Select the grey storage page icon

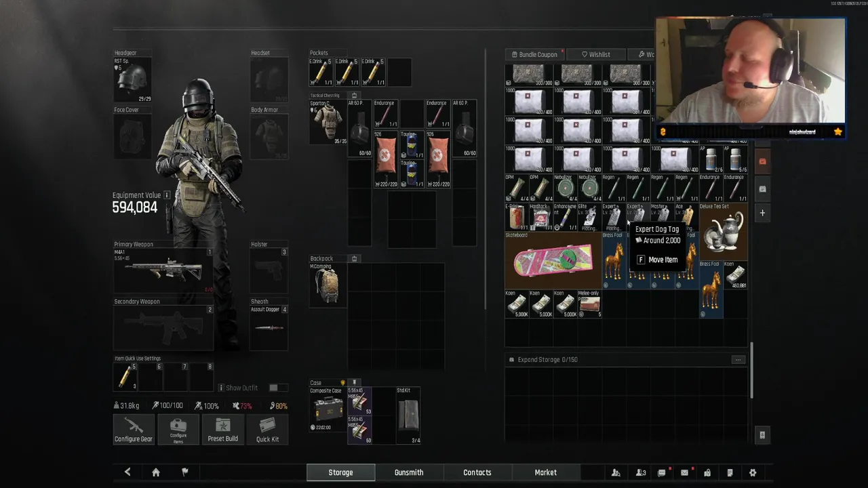coord(762,189)
